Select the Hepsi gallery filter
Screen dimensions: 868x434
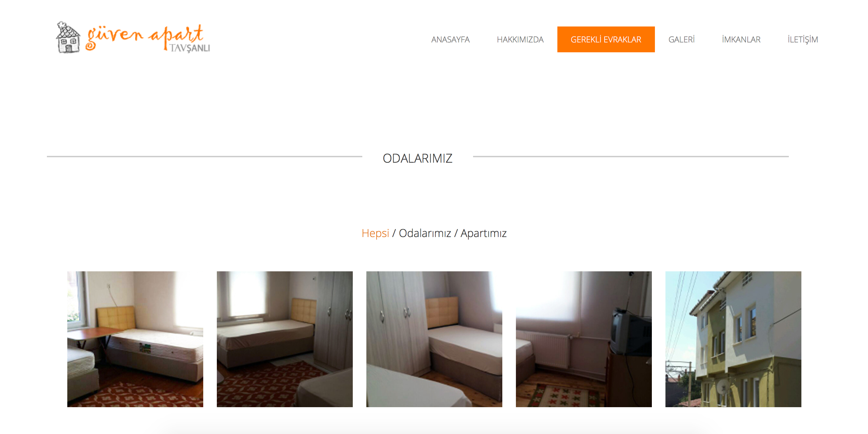click(x=375, y=233)
